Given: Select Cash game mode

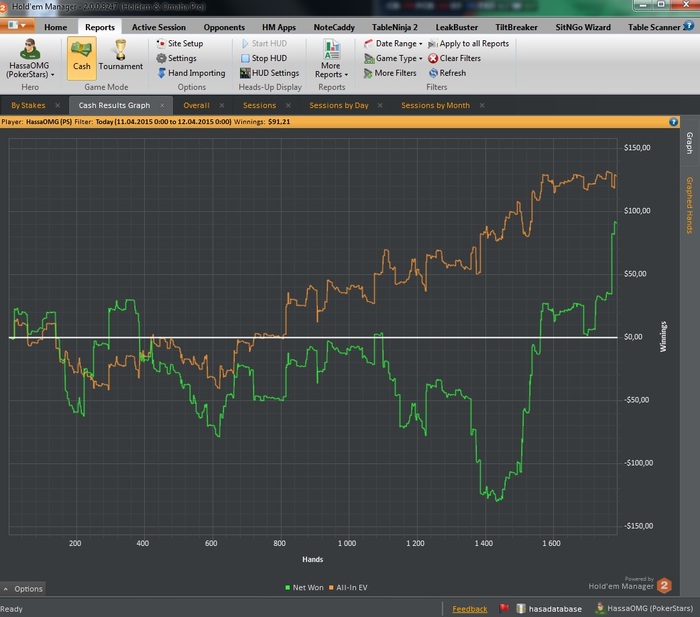Looking at the screenshot, I should tap(81, 58).
